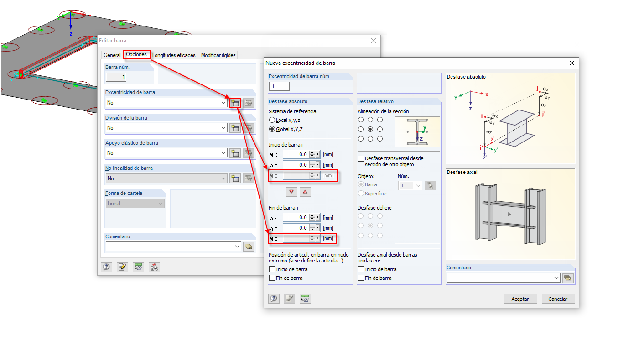Click the Barra núm. field in Editar barra
The width and height of the screenshot is (644, 362).
116,77
